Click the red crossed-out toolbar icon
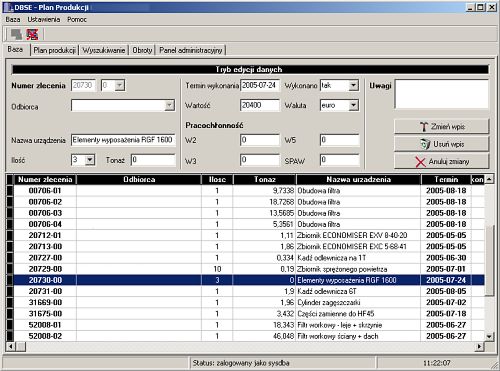Screen dimensions: 500x371 (x=32, y=34)
